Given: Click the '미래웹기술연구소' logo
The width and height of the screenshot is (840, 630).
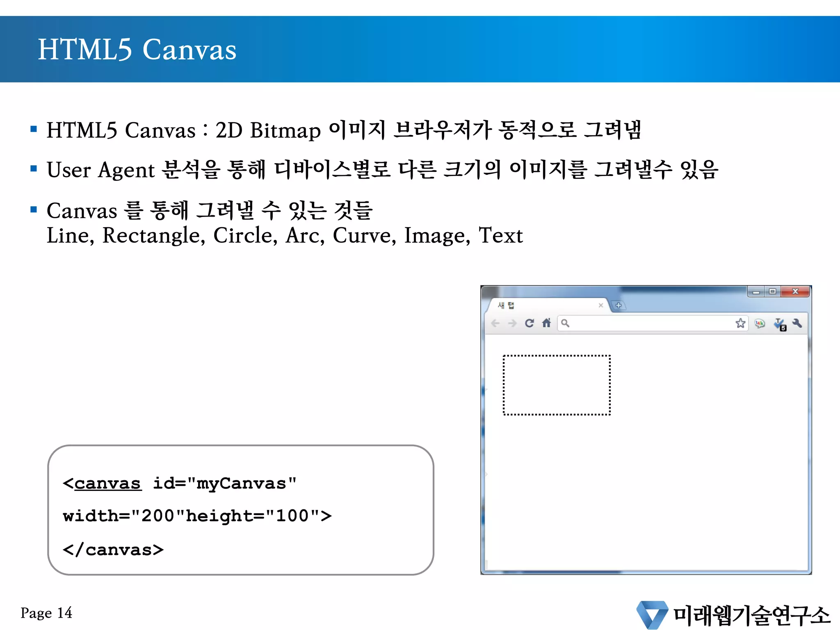Looking at the screenshot, I should [x=733, y=614].
